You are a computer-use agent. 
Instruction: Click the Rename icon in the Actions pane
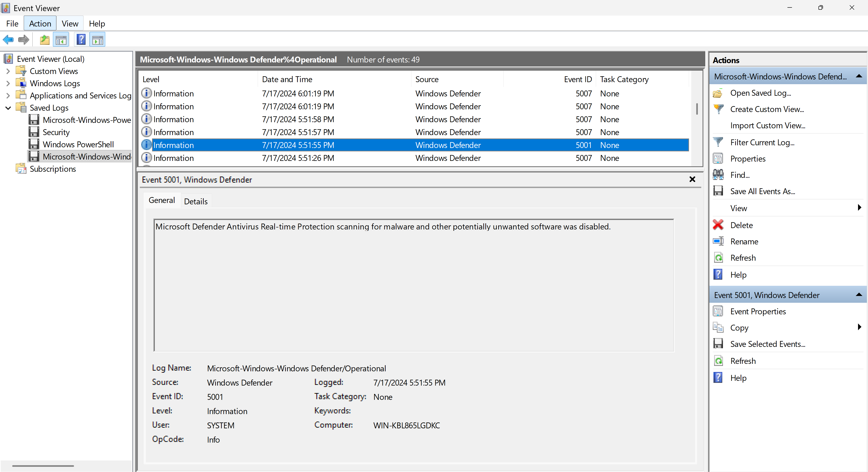(x=718, y=241)
